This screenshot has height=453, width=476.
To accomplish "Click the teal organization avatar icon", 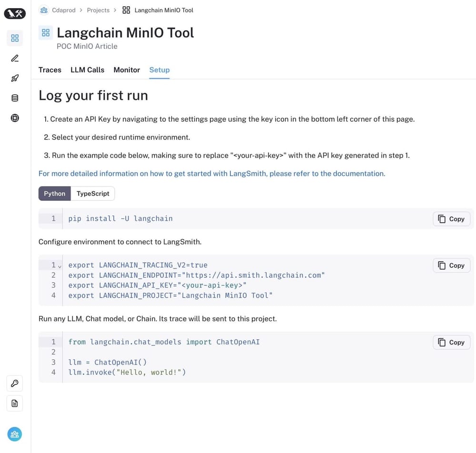I will pos(14,434).
